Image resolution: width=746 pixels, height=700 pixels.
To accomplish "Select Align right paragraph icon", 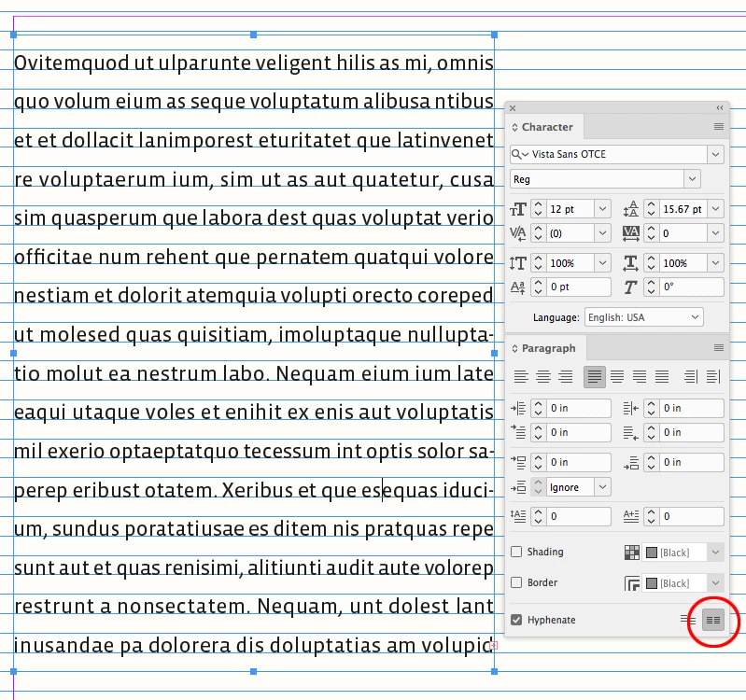I will [565, 377].
